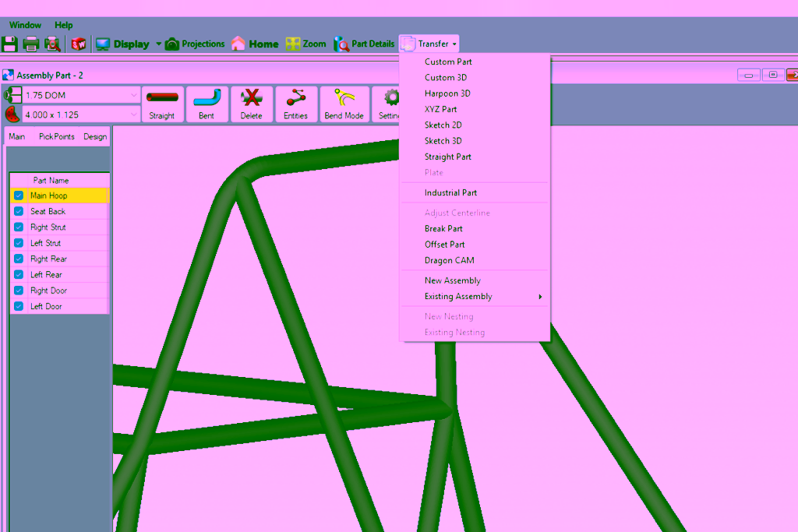Expand the Existing Assembly submenu arrow
Screen dimensions: 798x532
pyautogui.click(x=540, y=297)
